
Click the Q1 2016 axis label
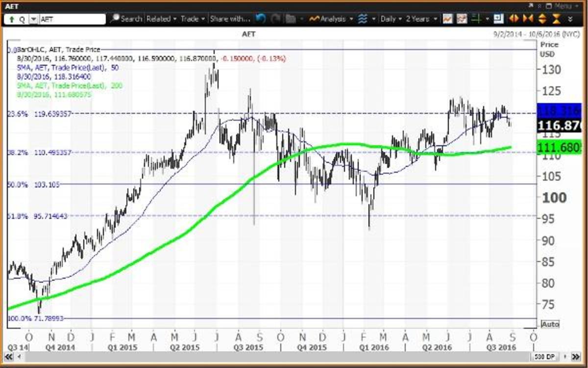coord(374,347)
